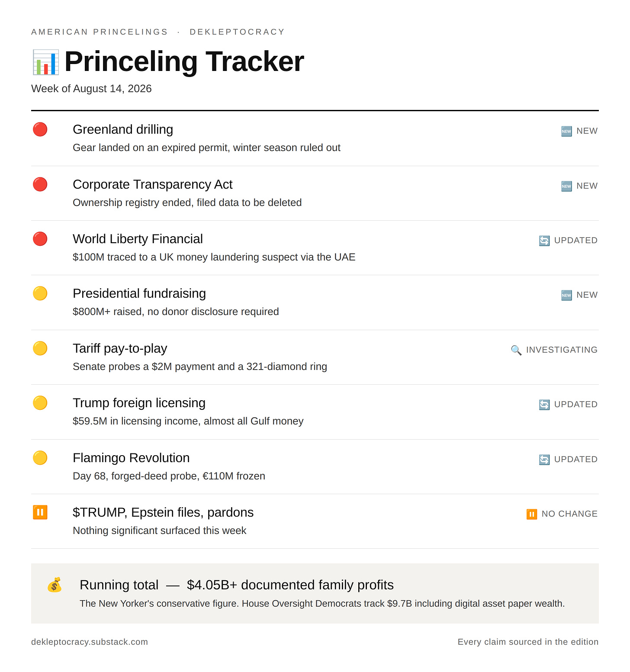The width and height of the screenshot is (630, 672).
Task: Click the American Princelings header label
Action: [99, 32]
